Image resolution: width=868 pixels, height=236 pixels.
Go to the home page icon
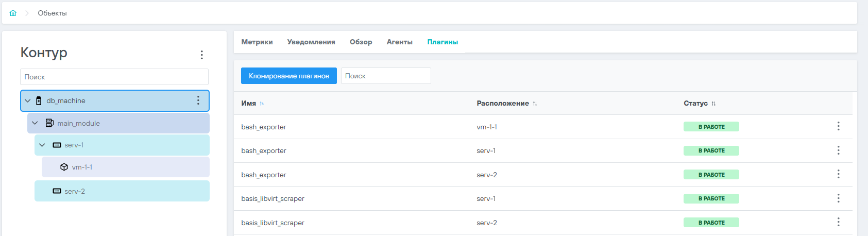(x=13, y=13)
